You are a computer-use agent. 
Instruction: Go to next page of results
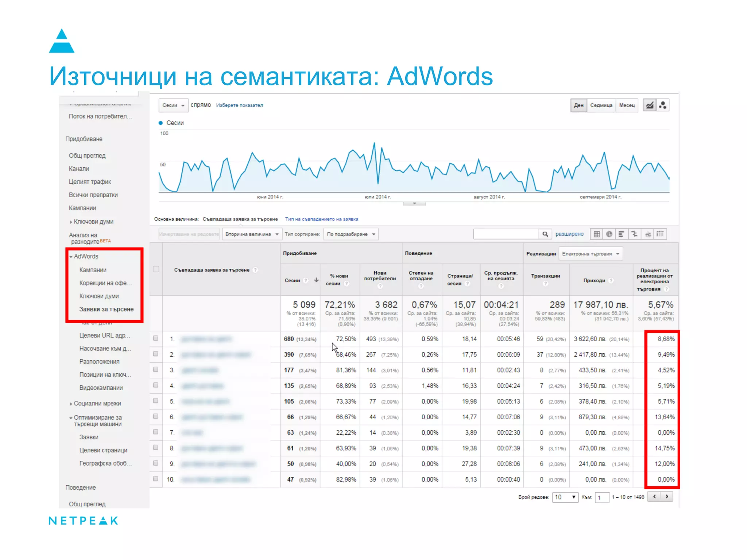[667, 497]
